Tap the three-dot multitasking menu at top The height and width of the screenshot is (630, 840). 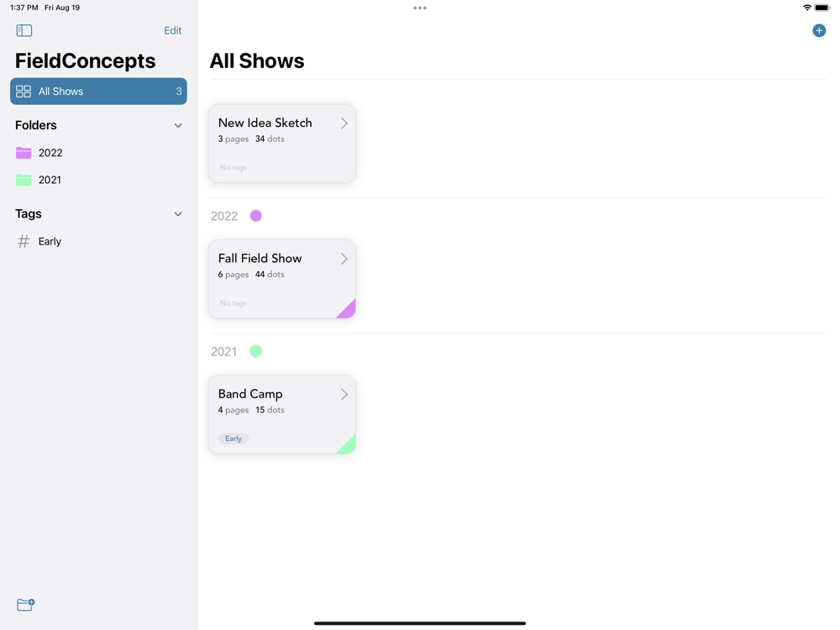420,8
